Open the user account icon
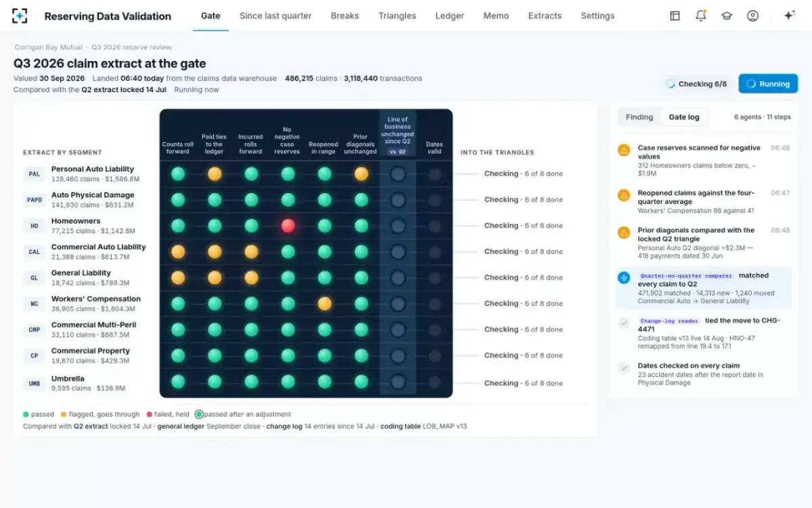 pyautogui.click(x=752, y=16)
